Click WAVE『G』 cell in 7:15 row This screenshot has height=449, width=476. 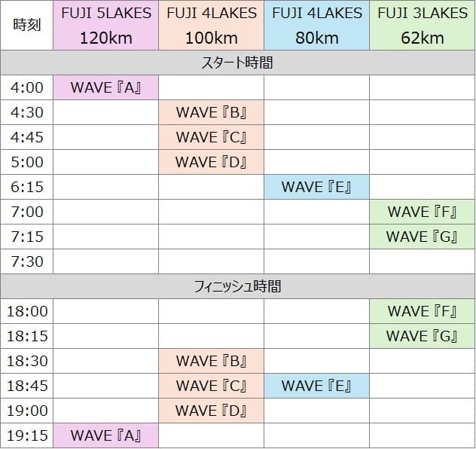point(423,237)
